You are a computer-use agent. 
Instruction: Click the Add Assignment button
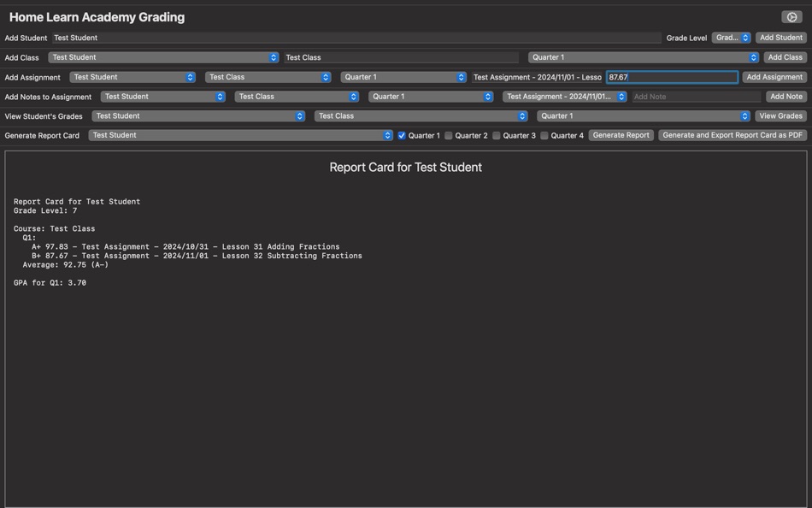pyautogui.click(x=774, y=76)
